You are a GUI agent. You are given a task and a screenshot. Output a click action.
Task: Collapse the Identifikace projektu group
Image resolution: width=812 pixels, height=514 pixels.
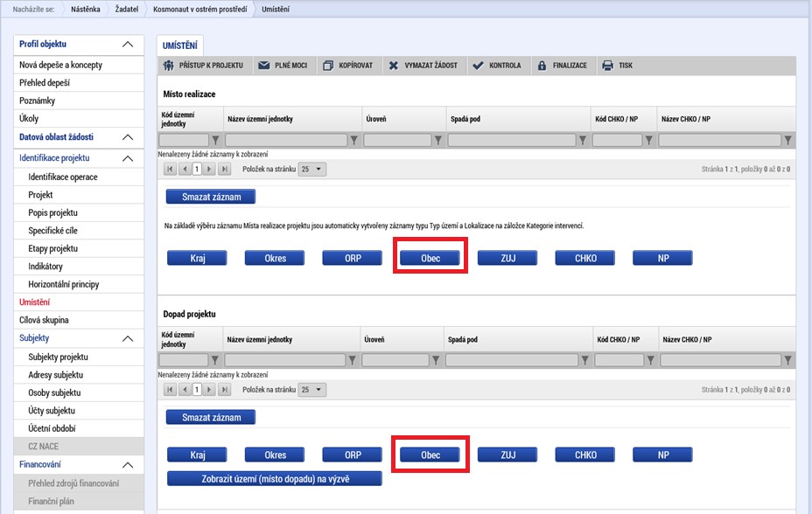pyautogui.click(x=128, y=158)
